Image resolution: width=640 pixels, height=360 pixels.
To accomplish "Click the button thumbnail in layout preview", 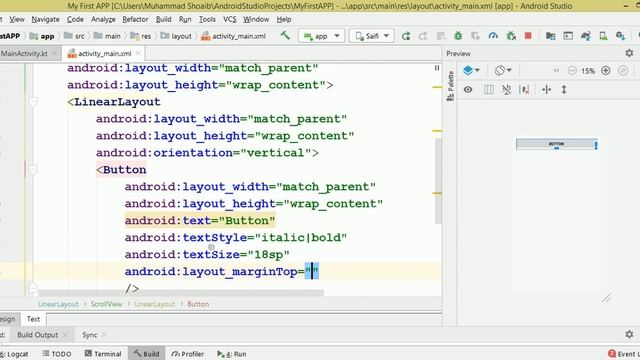I will click(556, 144).
